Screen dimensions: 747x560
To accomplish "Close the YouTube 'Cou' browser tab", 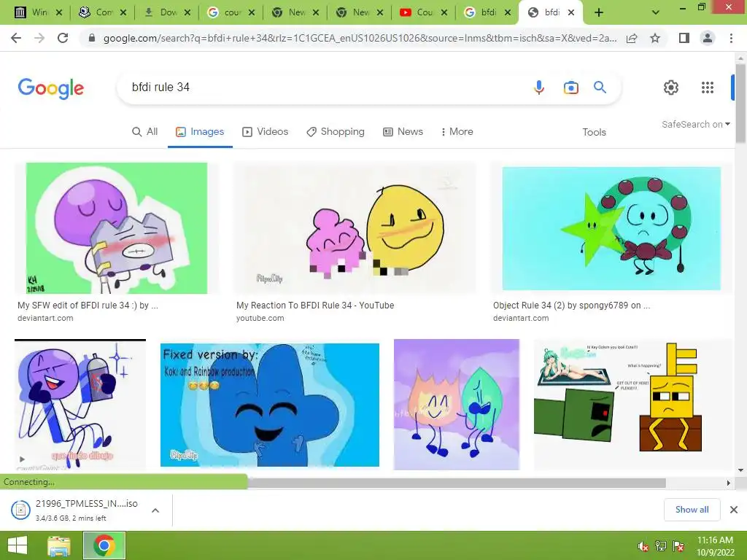I will [444, 13].
